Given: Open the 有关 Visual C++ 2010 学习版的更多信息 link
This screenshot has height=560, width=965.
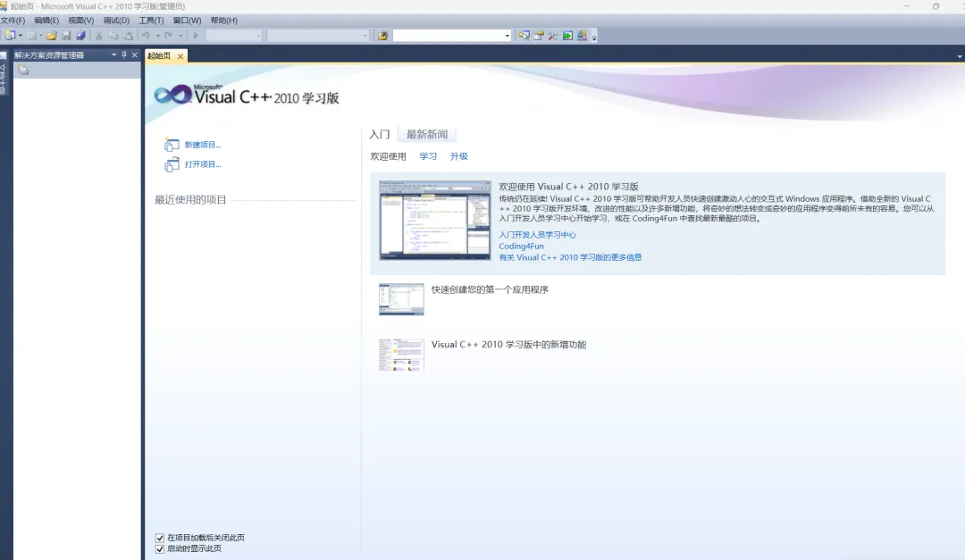Looking at the screenshot, I should point(570,257).
